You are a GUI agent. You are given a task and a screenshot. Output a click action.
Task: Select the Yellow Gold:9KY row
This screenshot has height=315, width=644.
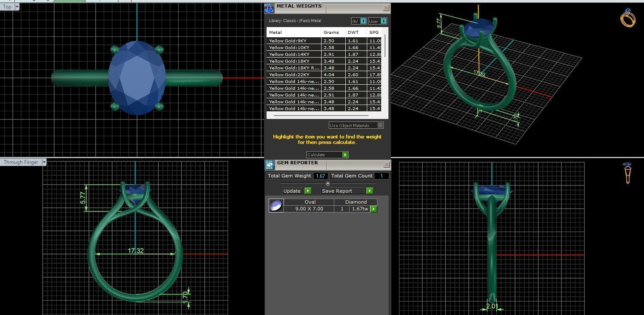point(324,41)
